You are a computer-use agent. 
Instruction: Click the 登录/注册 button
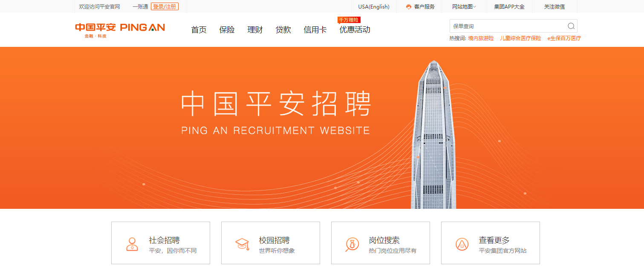click(x=165, y=6)
